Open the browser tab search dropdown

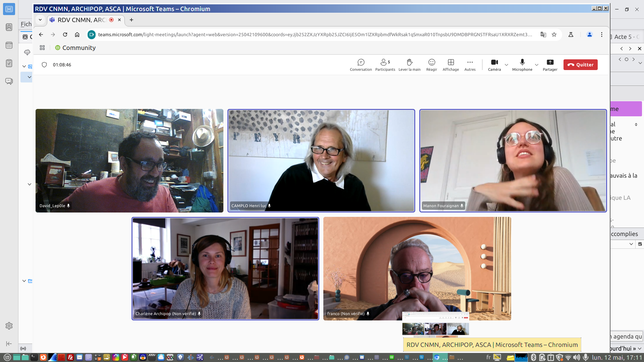(40, 20)
